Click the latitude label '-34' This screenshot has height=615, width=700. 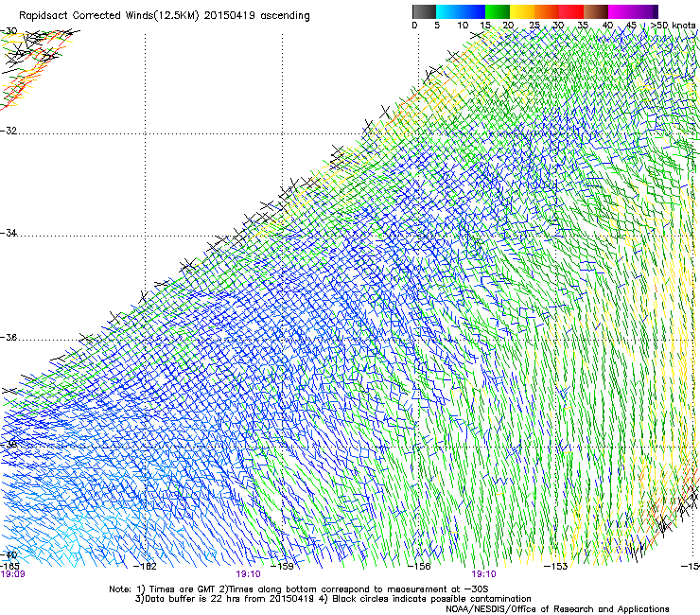pyautogui.click(x=9, y=233)
